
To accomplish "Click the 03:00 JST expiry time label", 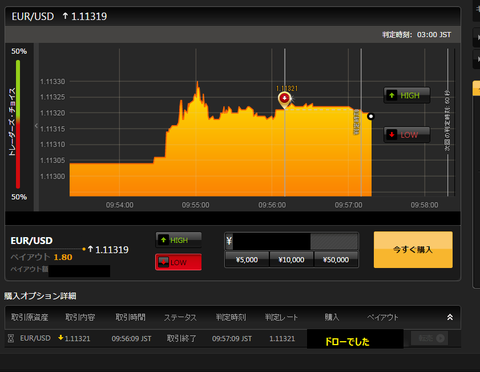I will coord(434,35).
